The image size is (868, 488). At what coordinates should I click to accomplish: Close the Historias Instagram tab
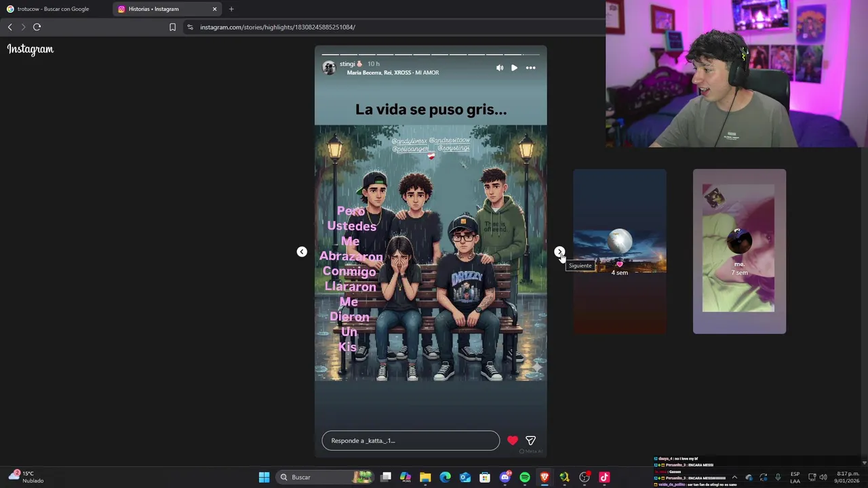215,9
